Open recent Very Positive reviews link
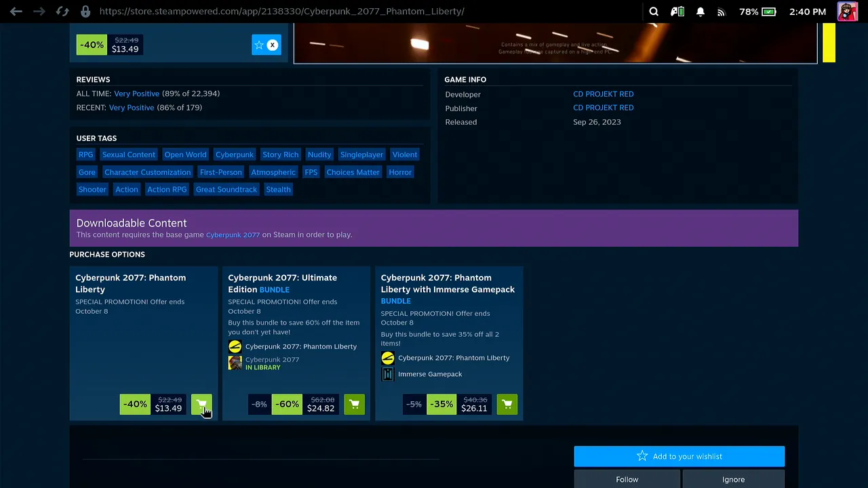Image resolution: width=868 pixels, height=488 pixels. (x=132, y=108)
